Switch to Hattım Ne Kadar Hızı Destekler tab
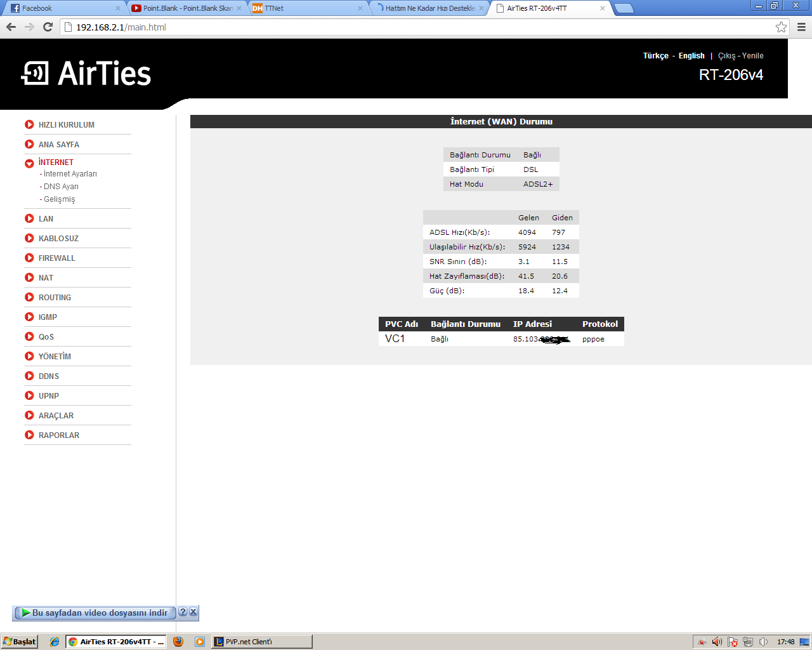 (429, 8)
